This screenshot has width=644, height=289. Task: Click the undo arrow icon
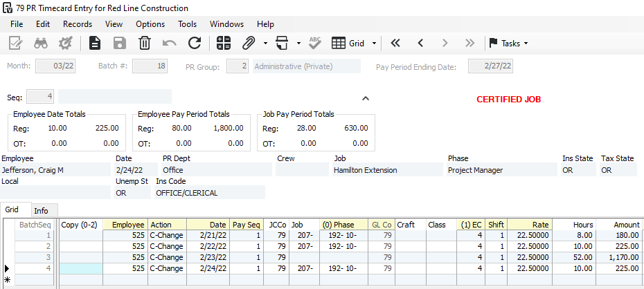169,43
